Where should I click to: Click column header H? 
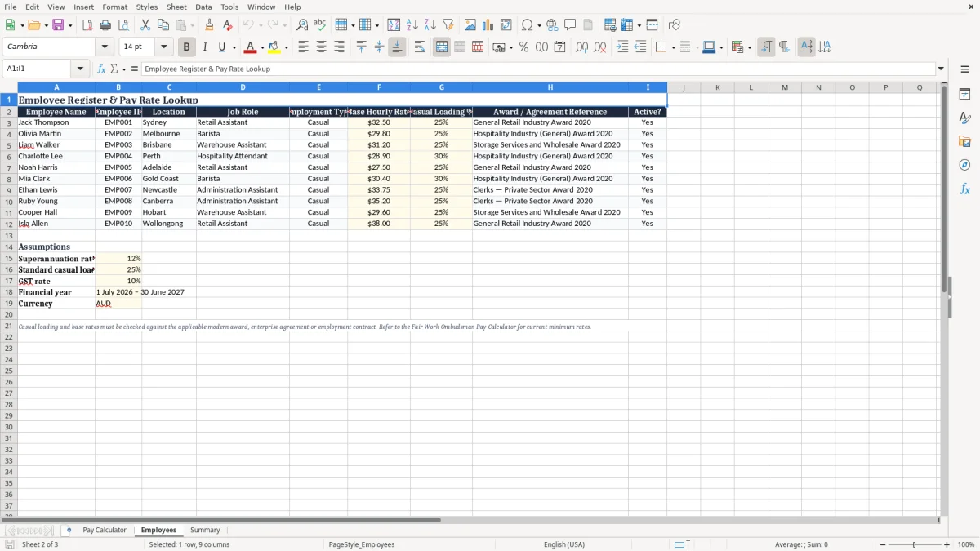pos(550,87)
